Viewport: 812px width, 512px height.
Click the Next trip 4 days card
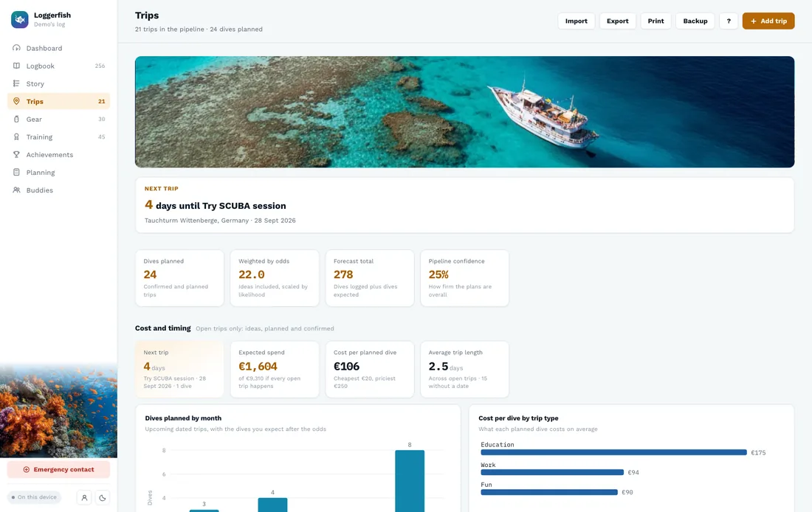(179, 369)
